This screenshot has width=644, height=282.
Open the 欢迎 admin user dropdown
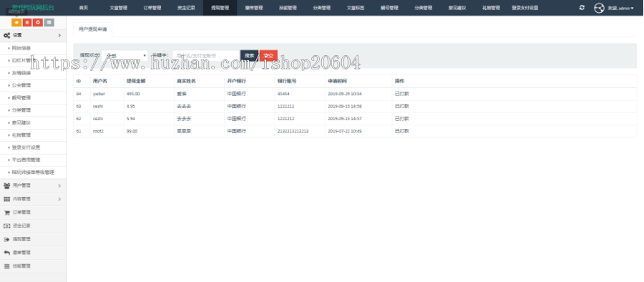(620, 8)
